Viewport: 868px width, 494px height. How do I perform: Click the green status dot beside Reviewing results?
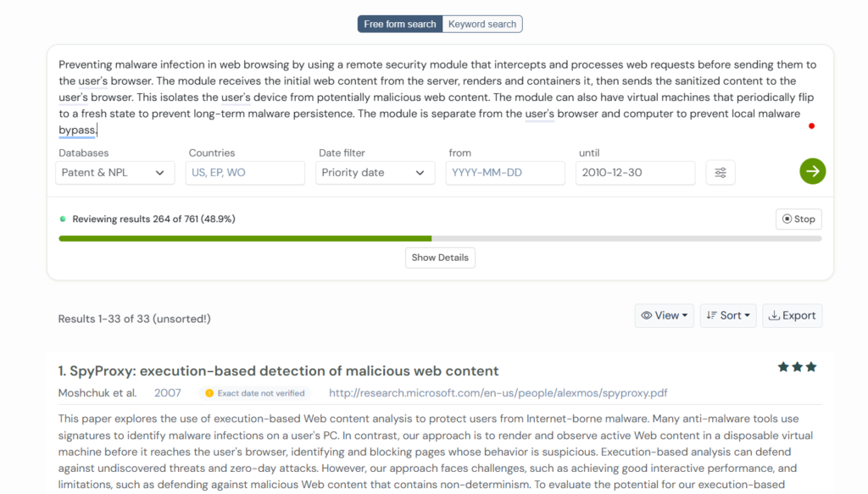[63, 219]
